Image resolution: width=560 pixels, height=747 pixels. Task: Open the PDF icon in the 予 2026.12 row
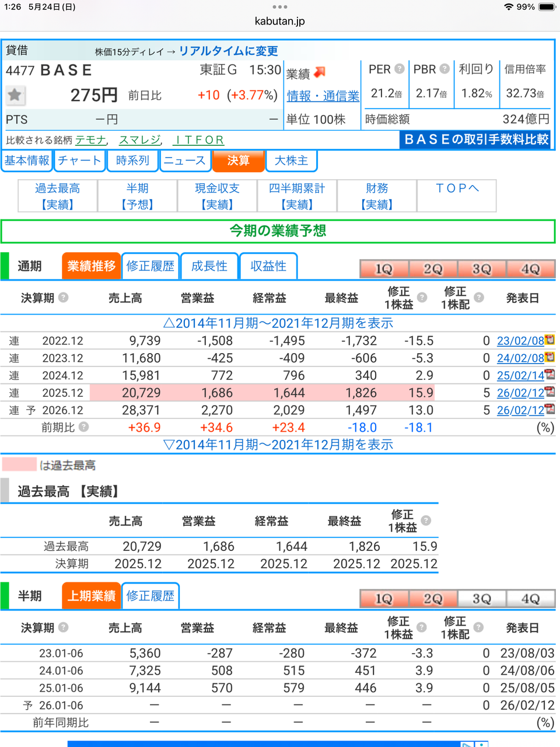pos(549,410)
